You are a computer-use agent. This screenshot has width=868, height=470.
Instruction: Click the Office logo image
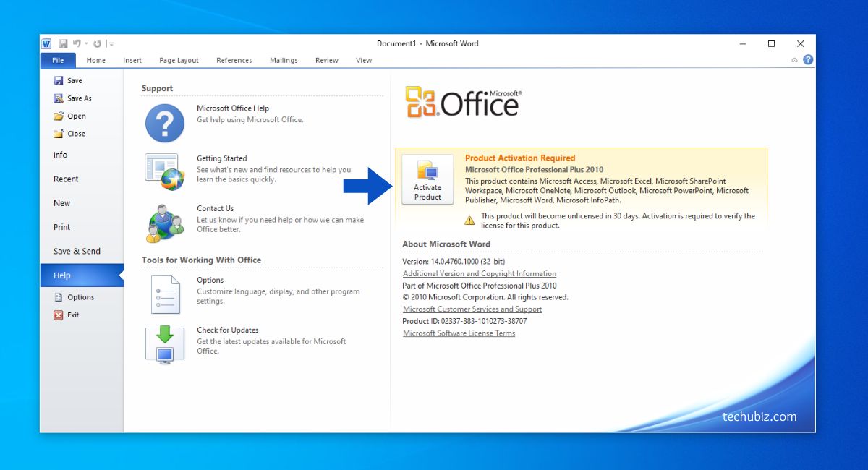463,102
